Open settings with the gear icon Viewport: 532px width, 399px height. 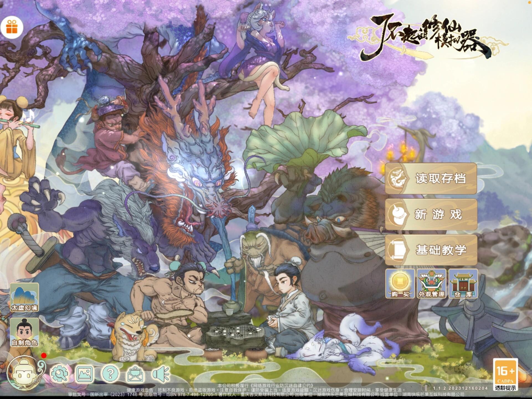click(60, 374)
